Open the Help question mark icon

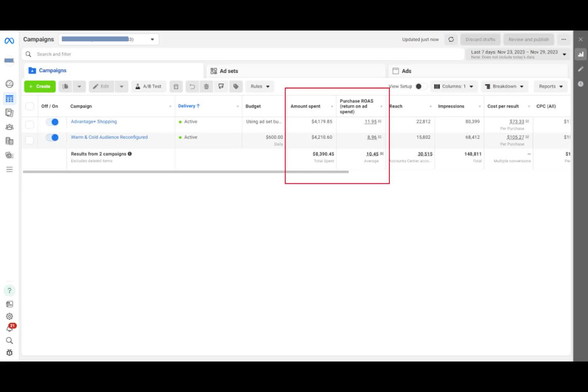click(x=9, y=290)
